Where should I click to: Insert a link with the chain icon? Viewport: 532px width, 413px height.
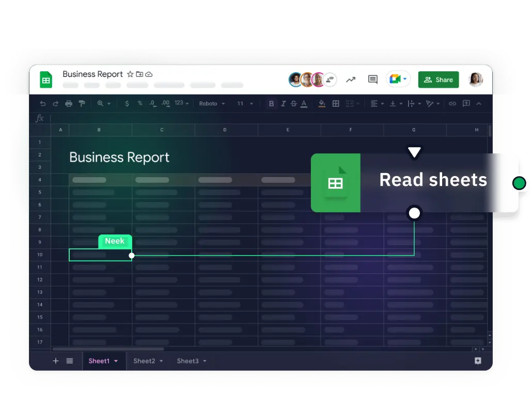tap(452, 104)
